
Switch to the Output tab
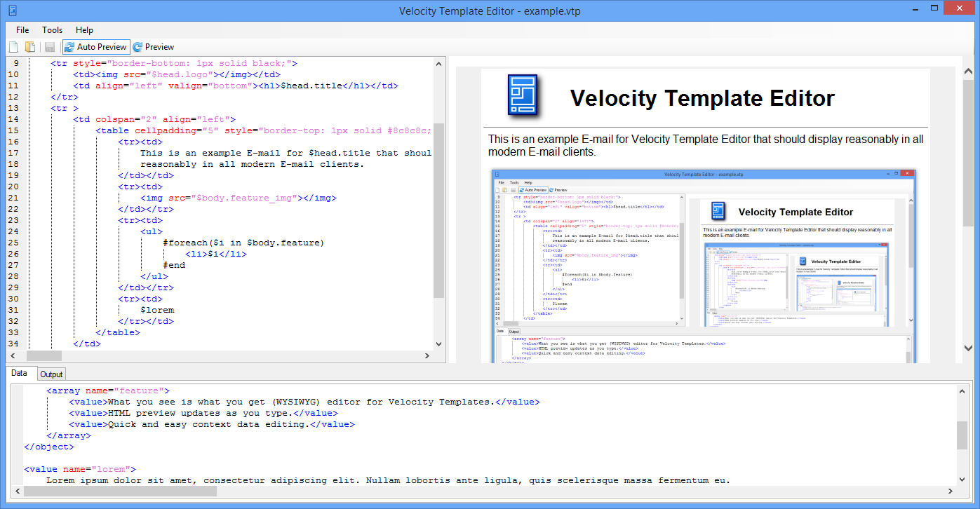point(51,374)
